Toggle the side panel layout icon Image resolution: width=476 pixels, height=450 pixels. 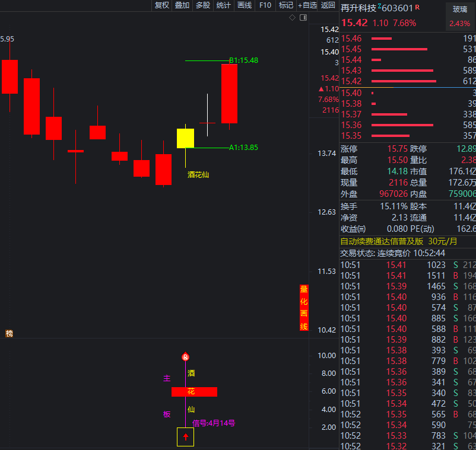point(303,18)
